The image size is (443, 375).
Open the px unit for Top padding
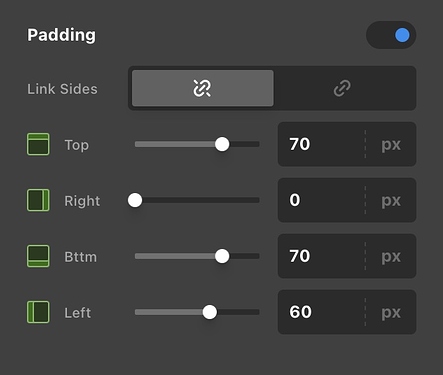[x=391, y=144]
